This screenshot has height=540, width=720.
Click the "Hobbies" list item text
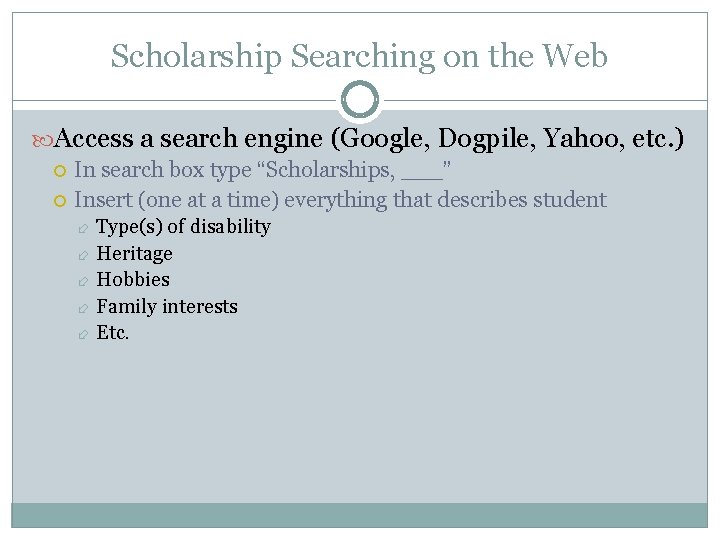click(x=133, y=280)
